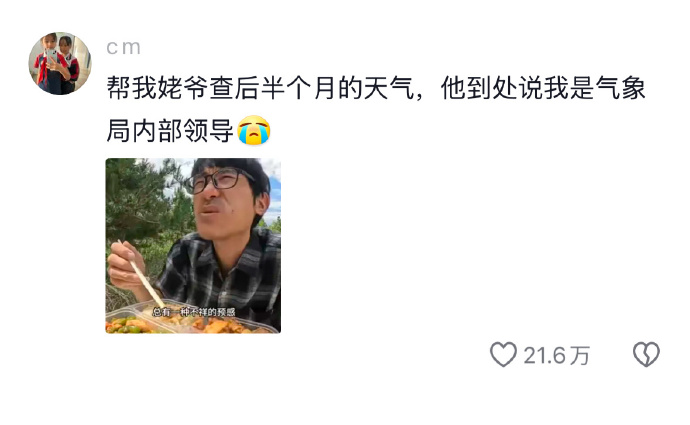Click the subtitle 总有一种不祥的预感
This screenshot has width=690, height=425.
[x=194, y=312]
